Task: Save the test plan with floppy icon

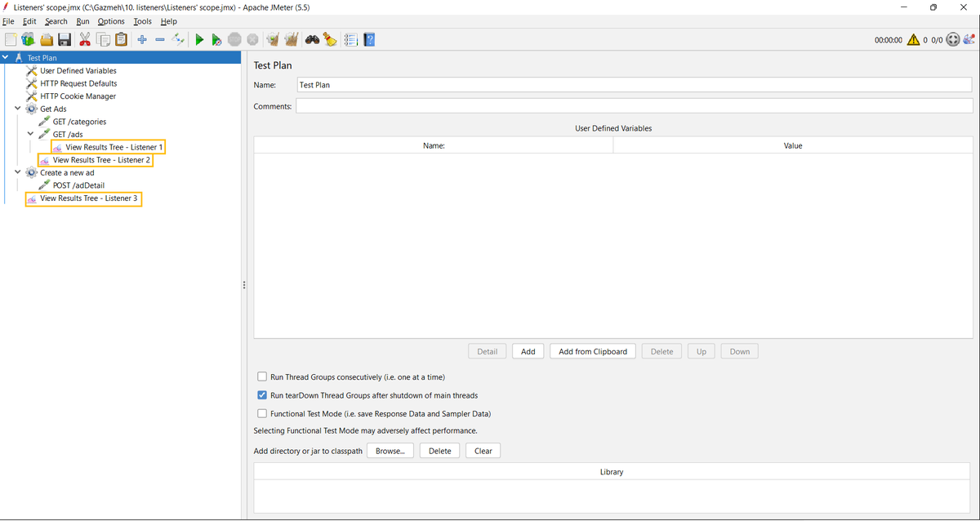Action: [65, 39]
